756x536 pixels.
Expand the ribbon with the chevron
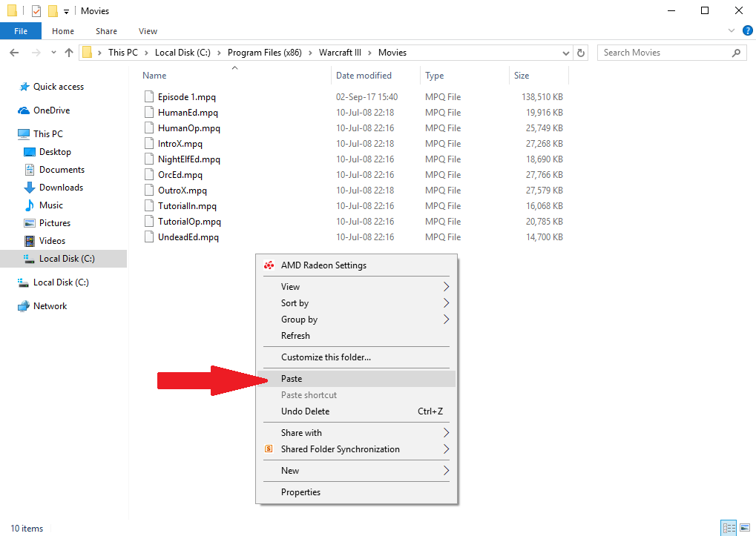click(732, 30)
